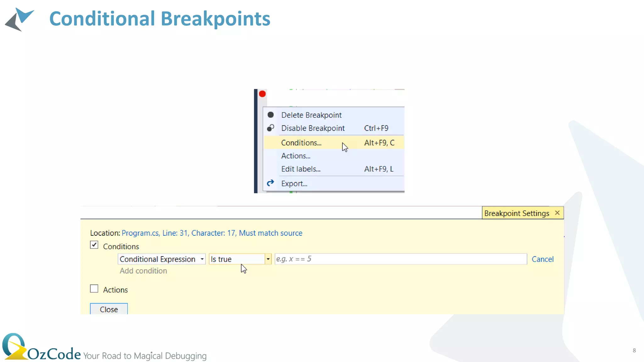
Task: Choose Edit labels... menu entry
Action: (334, 169)
